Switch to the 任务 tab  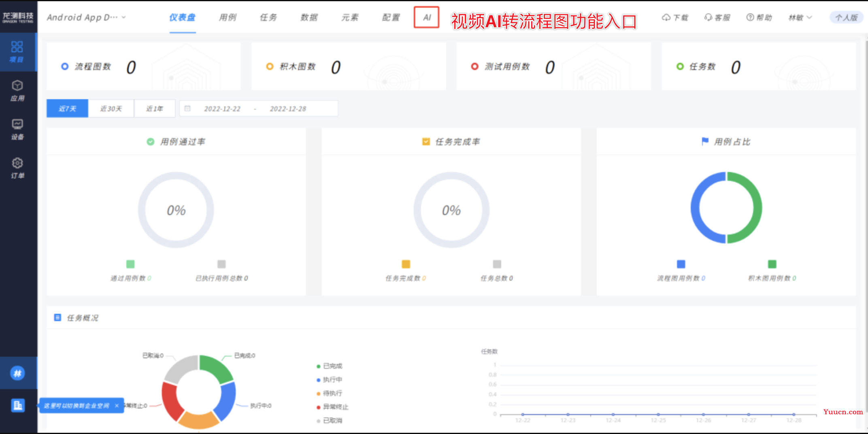pyautogui.click(x=268, y=17)
